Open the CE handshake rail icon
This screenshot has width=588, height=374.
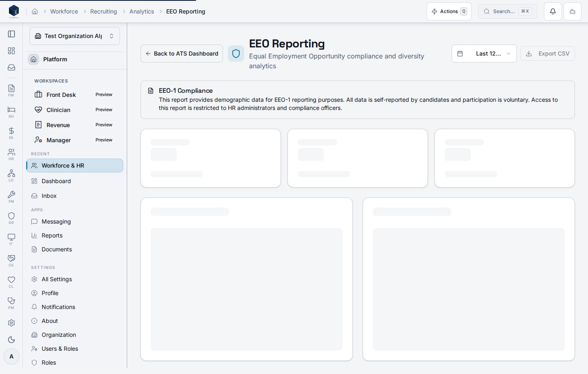pyautogui.click(x=11, y=260)
